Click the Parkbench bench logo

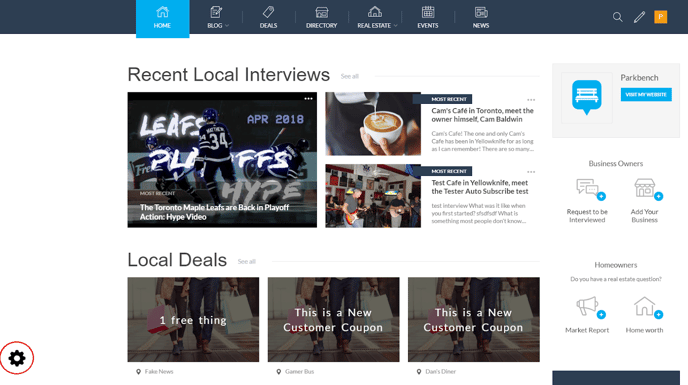click(x=587, y=97)
